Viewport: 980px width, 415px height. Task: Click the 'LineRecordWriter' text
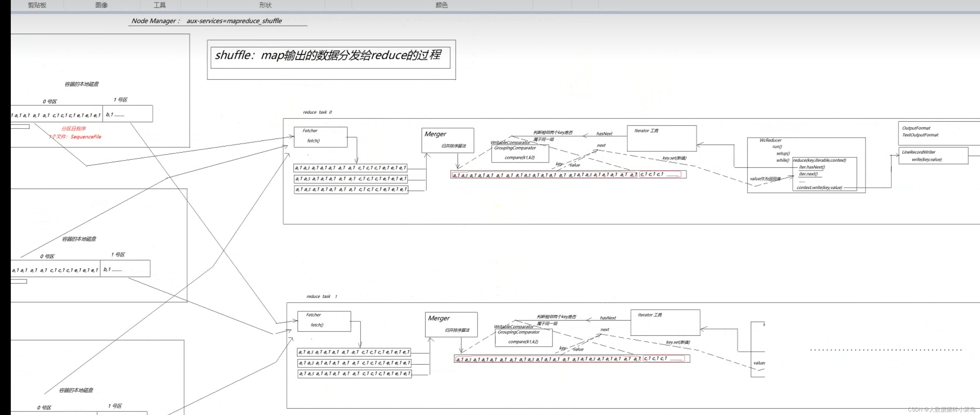click(918, 152)
